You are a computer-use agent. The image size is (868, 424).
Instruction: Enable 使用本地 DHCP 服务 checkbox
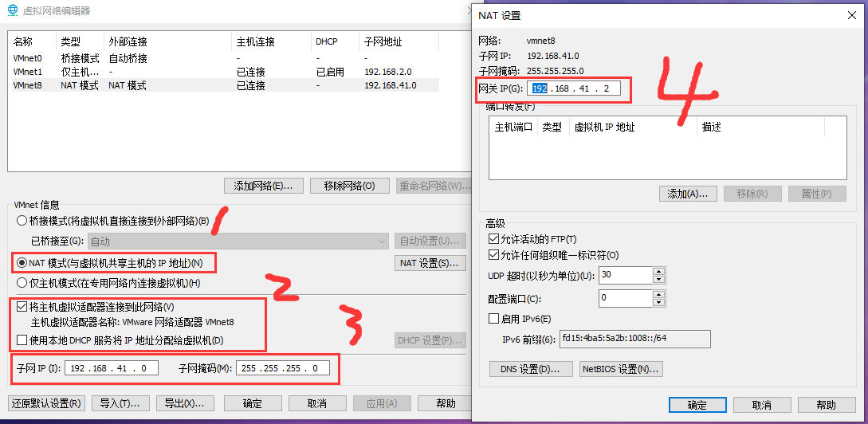22,341
